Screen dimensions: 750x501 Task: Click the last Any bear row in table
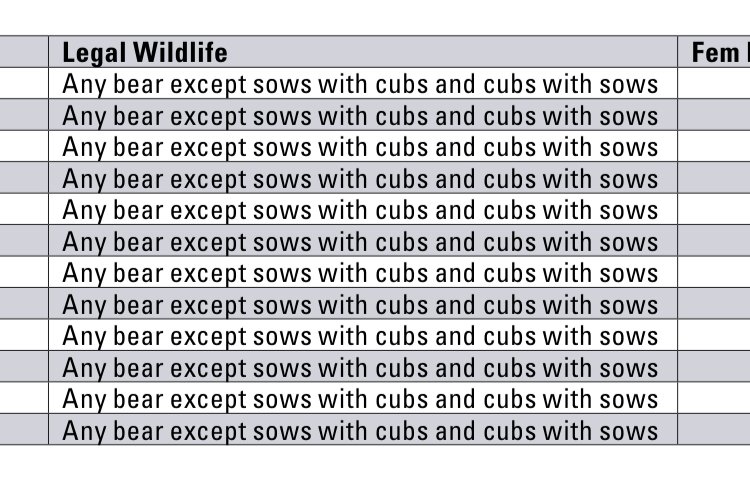click(x=363, y=430)
